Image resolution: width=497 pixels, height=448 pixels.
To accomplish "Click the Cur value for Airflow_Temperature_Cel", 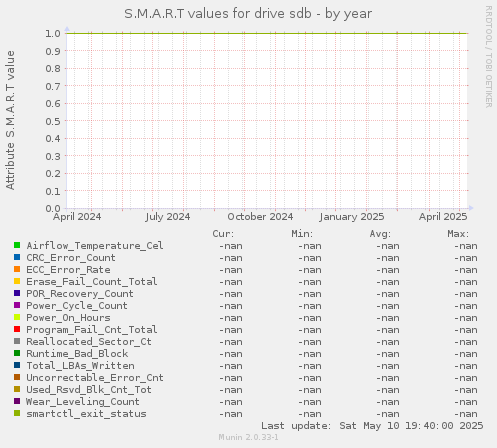I will click(231, 246).
